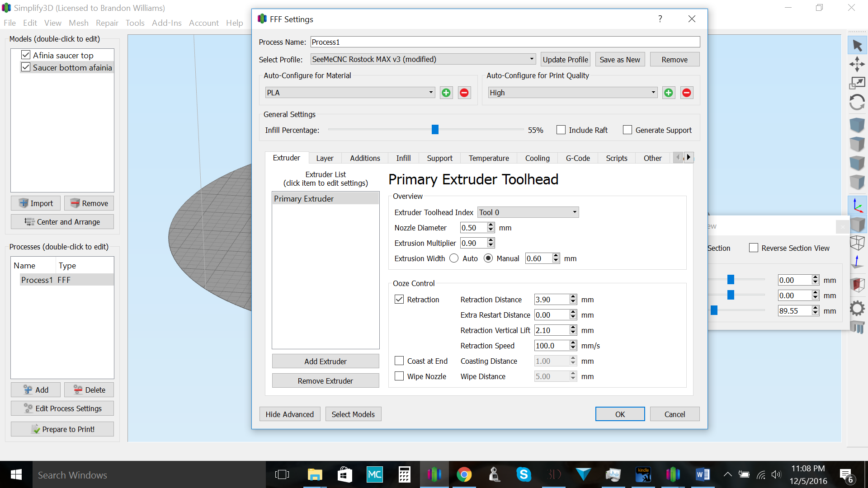Click the Add Extruder button
The image size is (868, 488).
click(x=325, y=361)
